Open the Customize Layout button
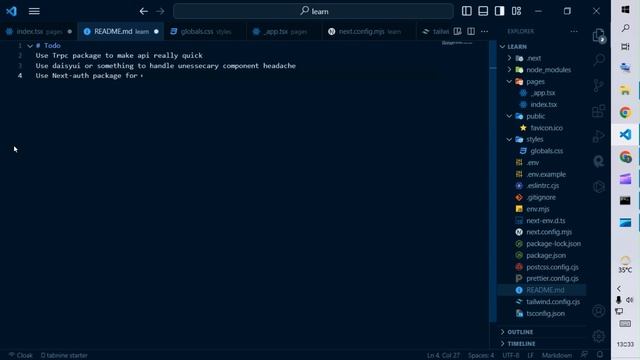The height and width of the screenshot is (360, 640). click(516, 11)
